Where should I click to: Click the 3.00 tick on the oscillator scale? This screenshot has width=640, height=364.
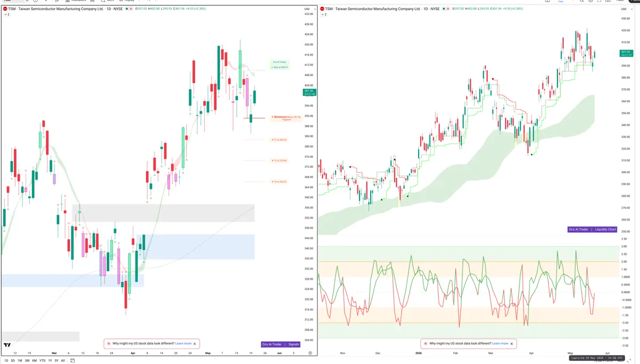click(623, 247)
